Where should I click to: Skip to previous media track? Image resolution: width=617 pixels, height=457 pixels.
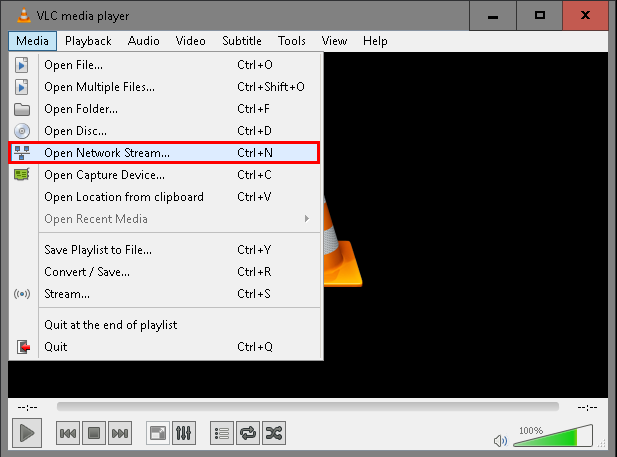(68, 433)
